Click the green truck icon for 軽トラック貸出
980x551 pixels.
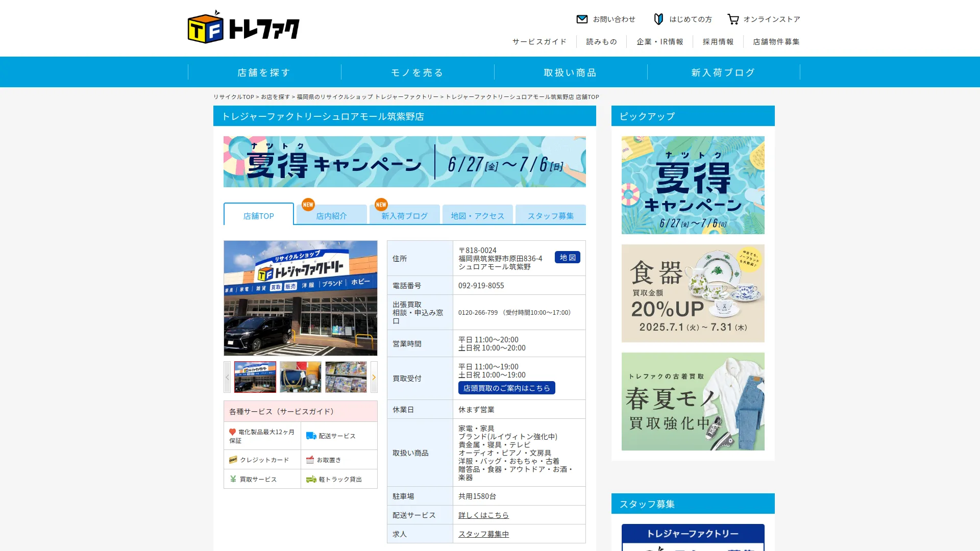pyautogui.click(x=311, y=479)
